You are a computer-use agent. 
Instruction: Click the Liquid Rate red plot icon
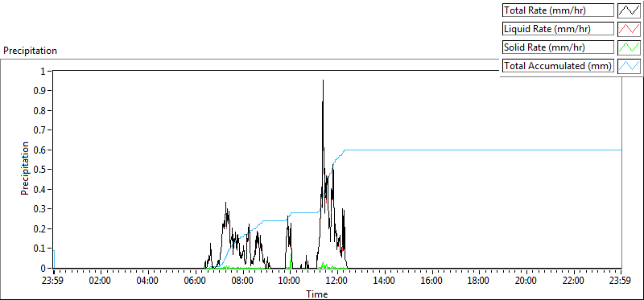629,29
